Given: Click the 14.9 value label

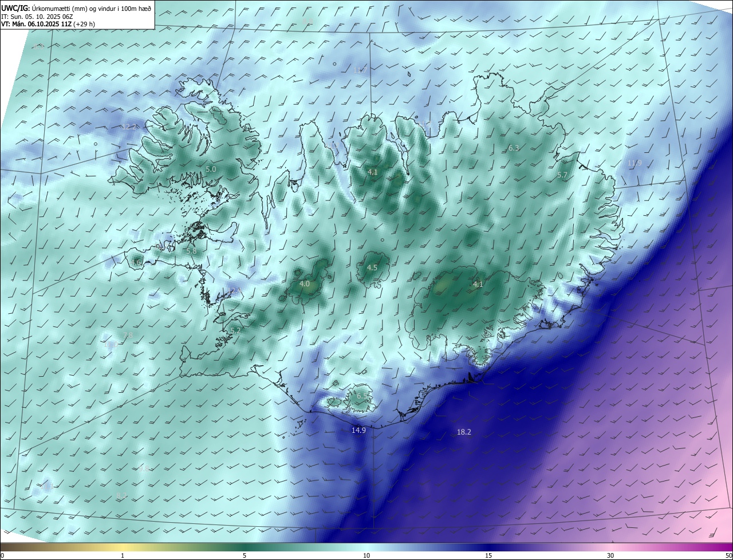Looking at the screenshot, I should (358, 430).
